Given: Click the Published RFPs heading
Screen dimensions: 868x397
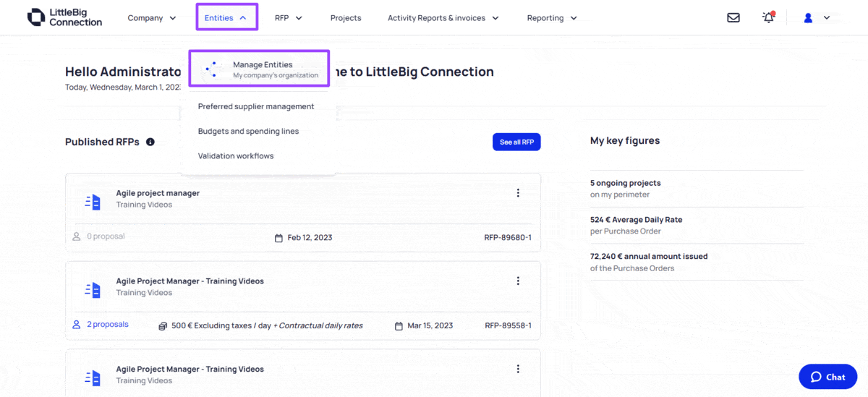Looking at the screenshot, I should tap(102, 142).
